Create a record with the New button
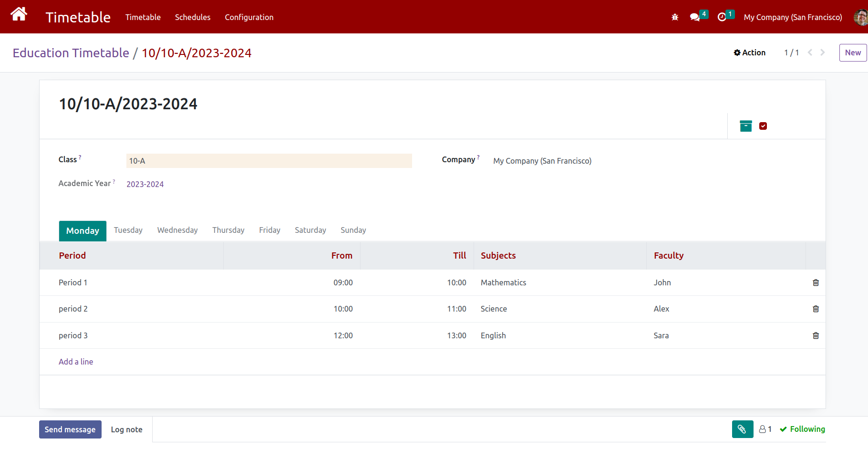This screenshot has width=868, height=449. tap(853, 52)
